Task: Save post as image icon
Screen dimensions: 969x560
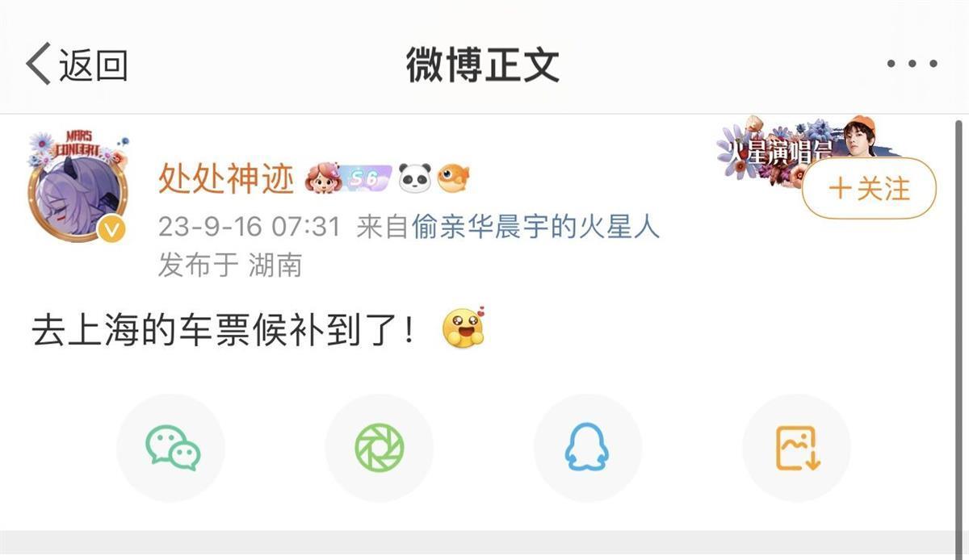Action: [x=797, y=448]
